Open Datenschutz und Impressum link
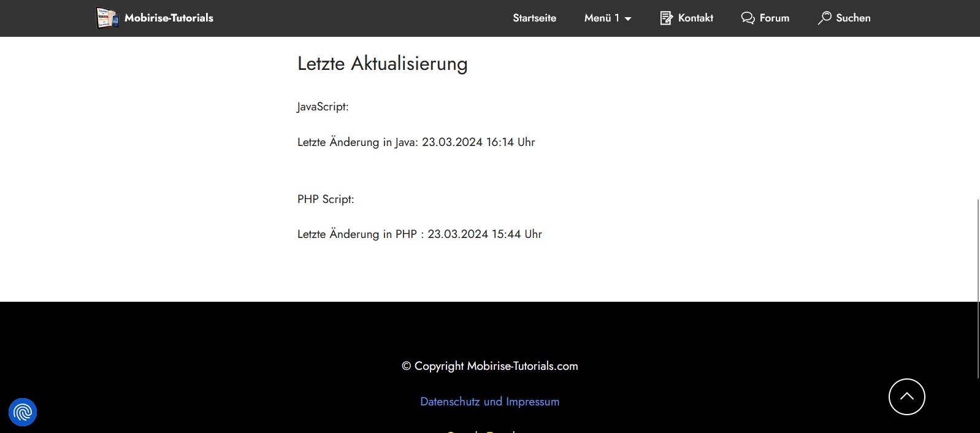The image size is (980, 433). click(x=489, y=402)
